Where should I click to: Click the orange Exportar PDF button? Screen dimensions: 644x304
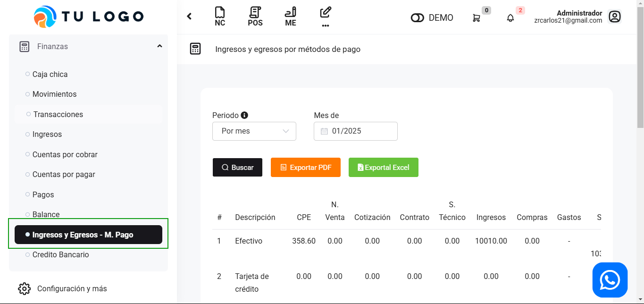(306, 168)
